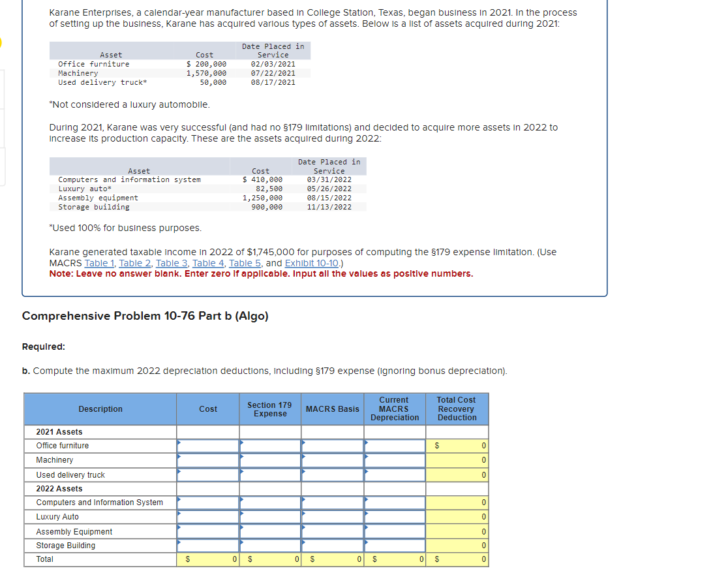Click the Used delivery truck MACRS Depreciation cell
Viewport: 728px width, 588px height.
pos(395,474)
